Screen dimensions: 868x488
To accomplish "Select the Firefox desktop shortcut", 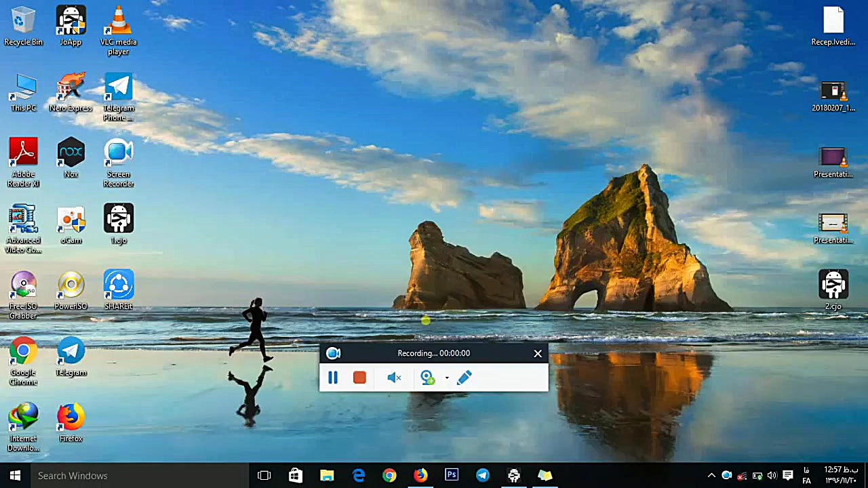I will tap(71, 423).
